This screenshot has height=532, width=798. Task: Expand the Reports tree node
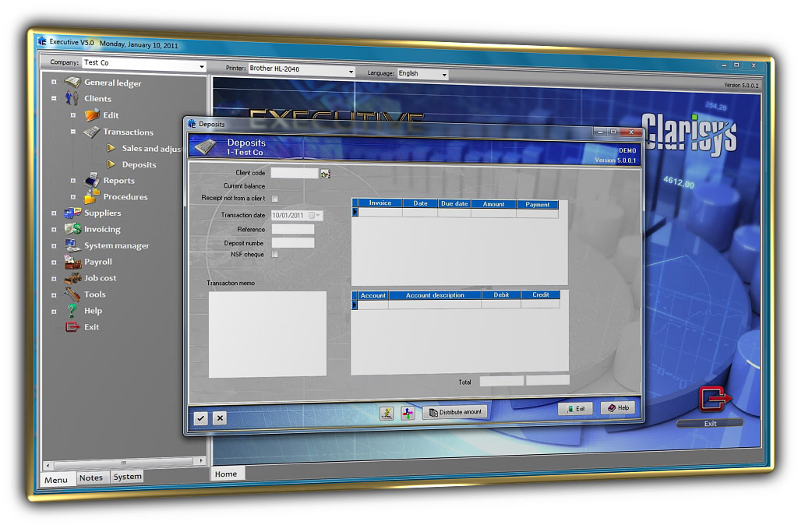(x=72, y=181)
